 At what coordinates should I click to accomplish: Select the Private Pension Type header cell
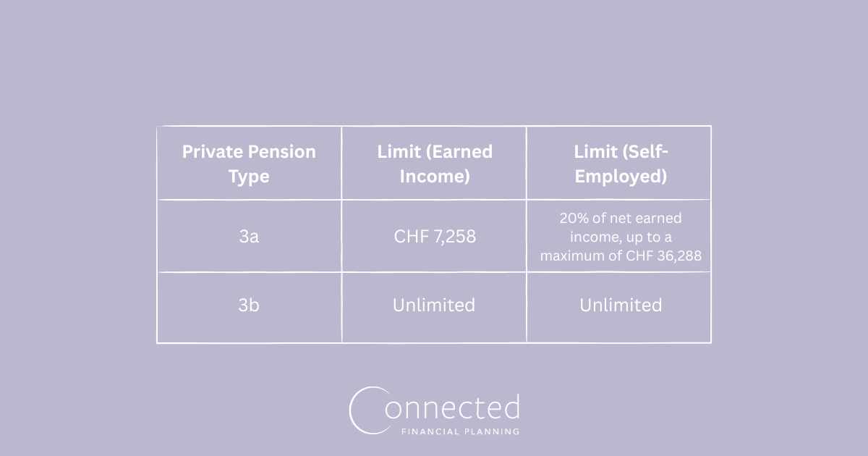tap(249, 164)
